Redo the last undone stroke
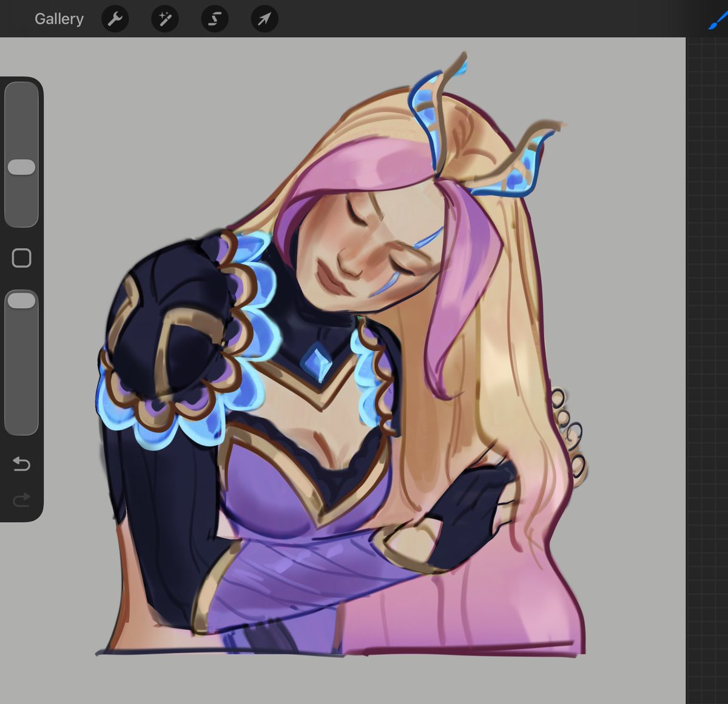The width and height of the screenshot is (728, 704). click(21, 500)
